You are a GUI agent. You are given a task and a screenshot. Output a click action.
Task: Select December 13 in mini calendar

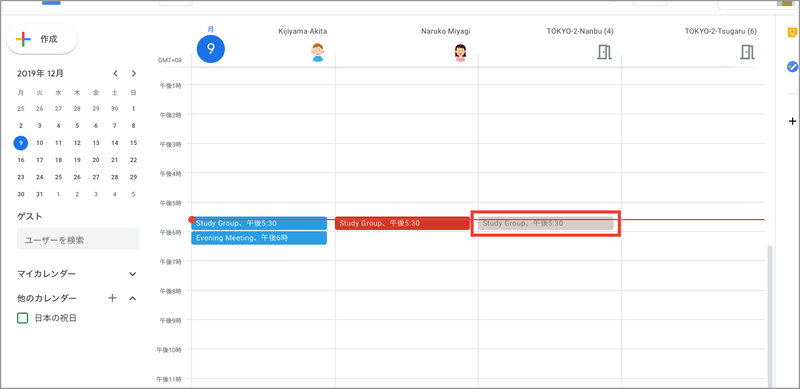point(96,143)
